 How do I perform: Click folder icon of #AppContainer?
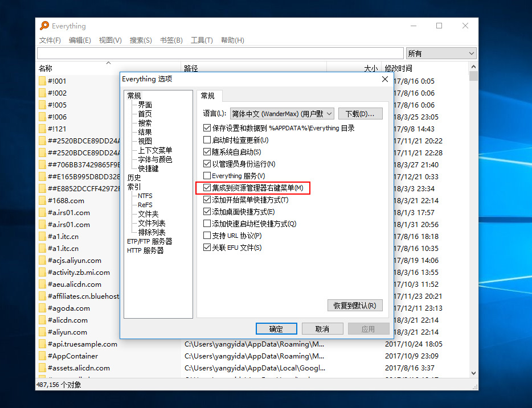42,356
